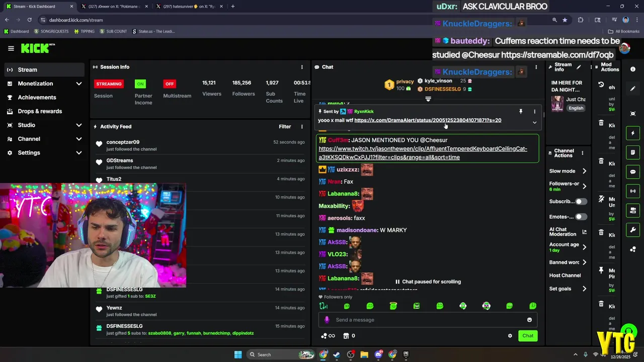Open Session Info three-dot menu
This screenshot has width=644, height=362.
point(302,67)
